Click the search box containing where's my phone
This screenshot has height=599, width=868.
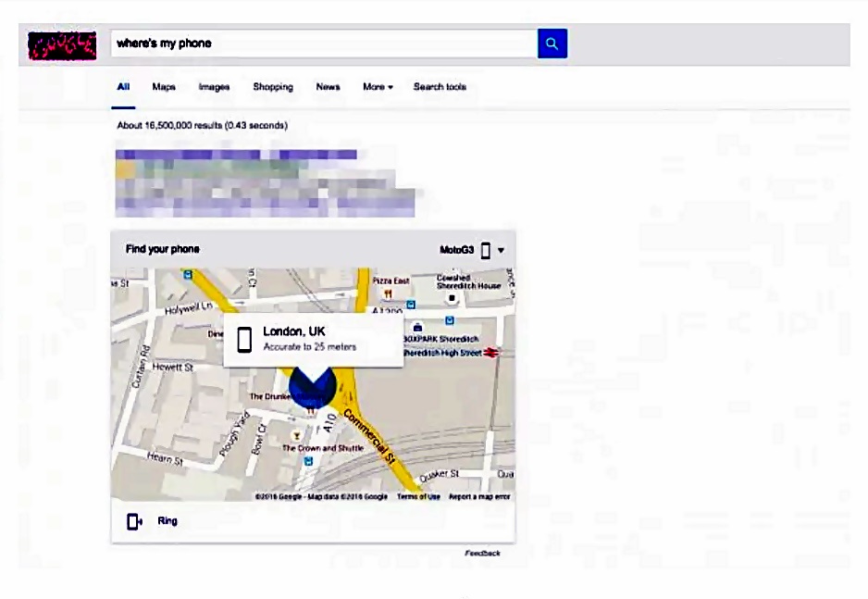pyautogui.click(x=324, y=44)
